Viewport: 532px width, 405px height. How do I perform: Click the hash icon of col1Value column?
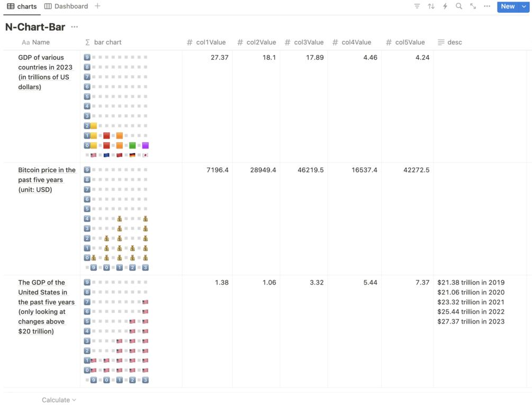point(190,42)
